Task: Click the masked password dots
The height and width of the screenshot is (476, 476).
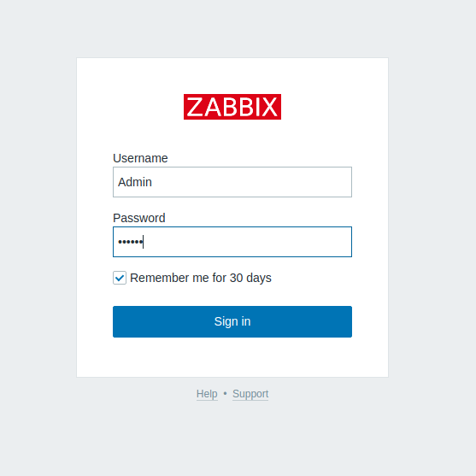Action: tap(130, 242)
